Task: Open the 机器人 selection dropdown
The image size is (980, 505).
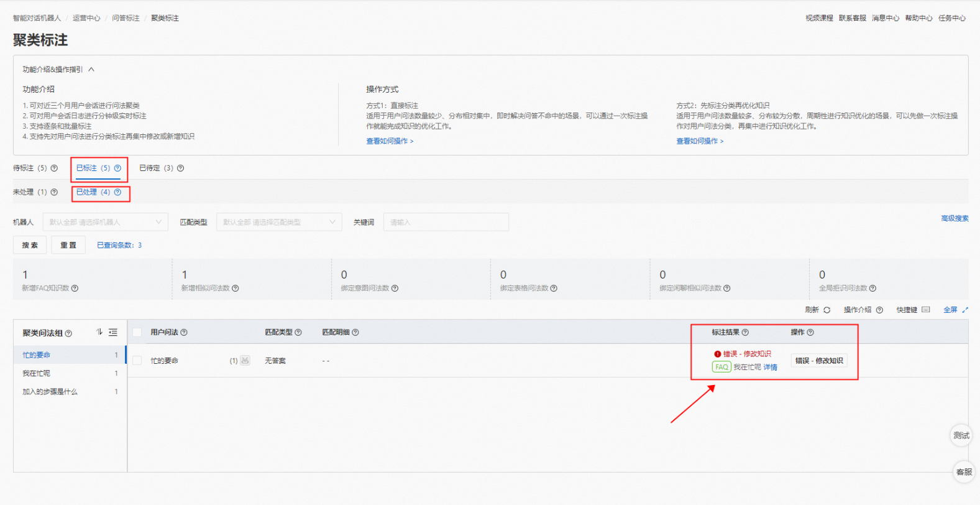Action: point(106,222)
